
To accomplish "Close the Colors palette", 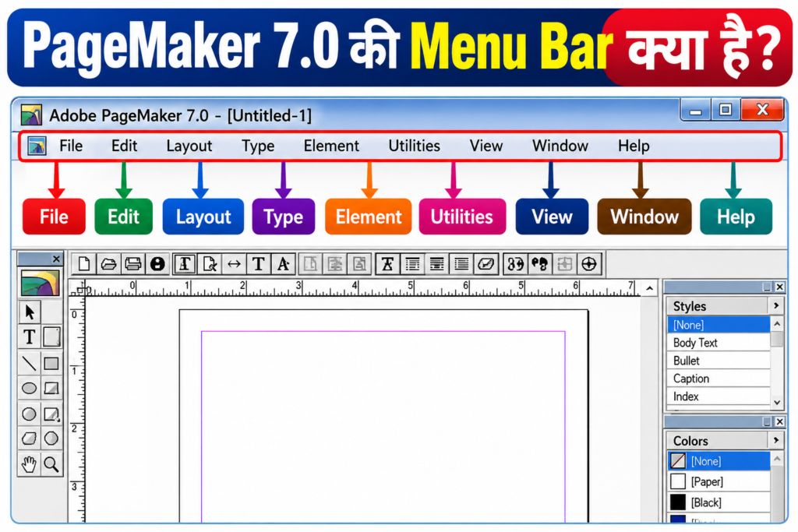I will click(x=779, y=421).
